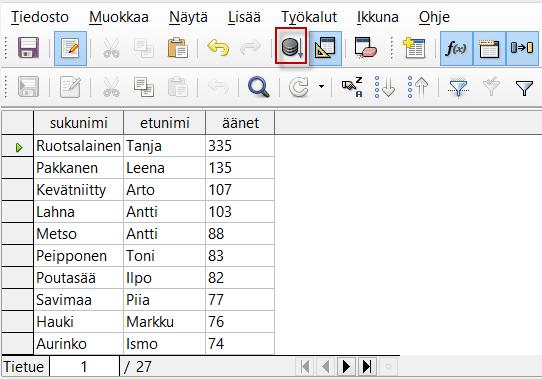Click Paste icon in second toolbar
The image size is (542, 379).
tap(177, 87)
